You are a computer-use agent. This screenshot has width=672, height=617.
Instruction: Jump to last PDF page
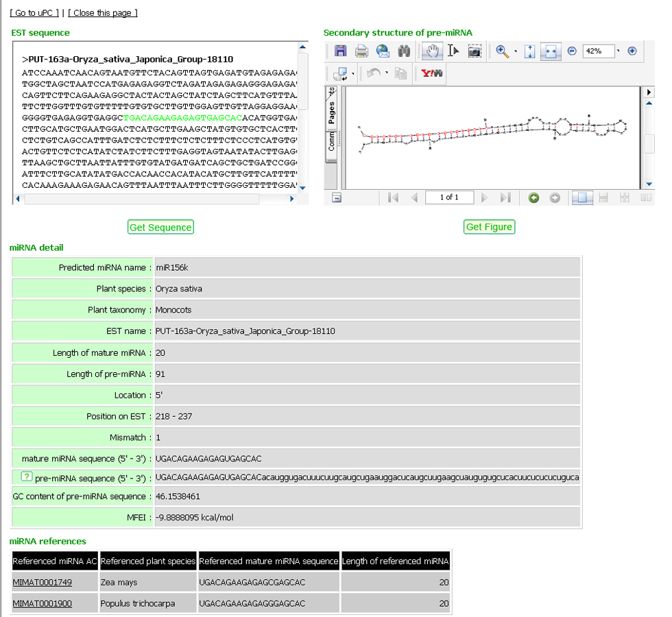pyautogui.click(x=505, y=197)
